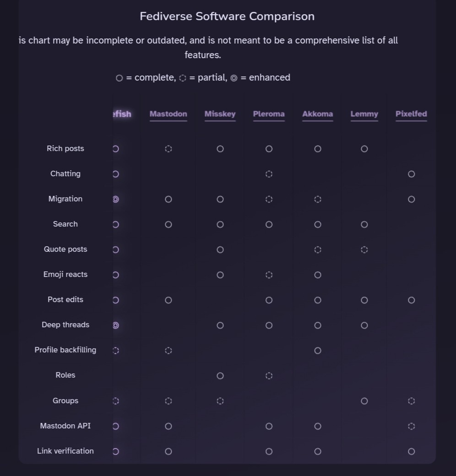Click the 'Roles' row label
The height and width of the screenshot is (476, 456).
pos(65,375)
